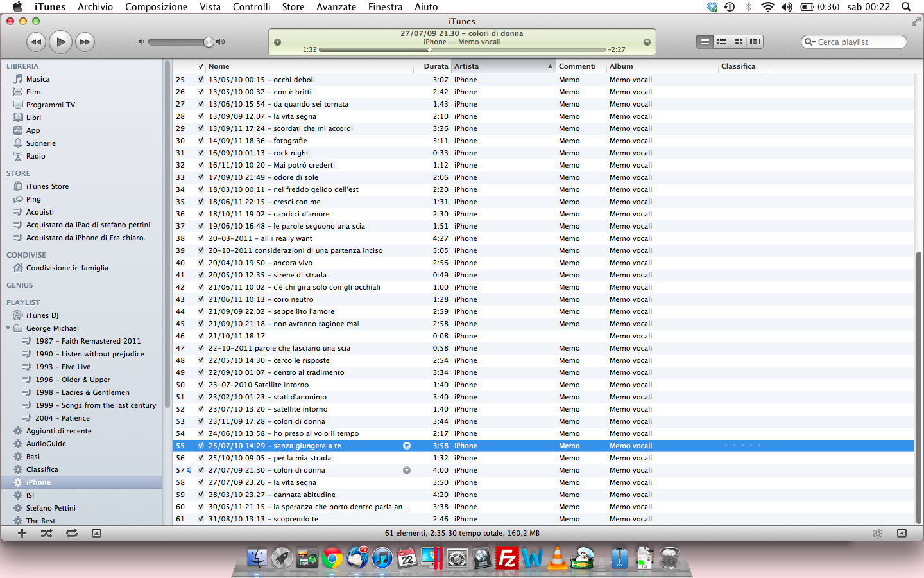The width and height of the screenshot is (924, 578).
Task: Uncheck checkbox for 'occhi deboli' track
Action: pos(201,80)
